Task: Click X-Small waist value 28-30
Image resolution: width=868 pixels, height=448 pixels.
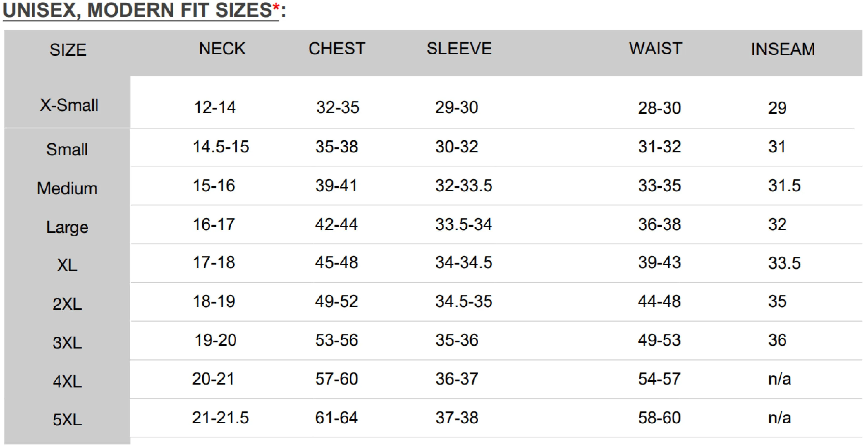Action: coord(659,108)
